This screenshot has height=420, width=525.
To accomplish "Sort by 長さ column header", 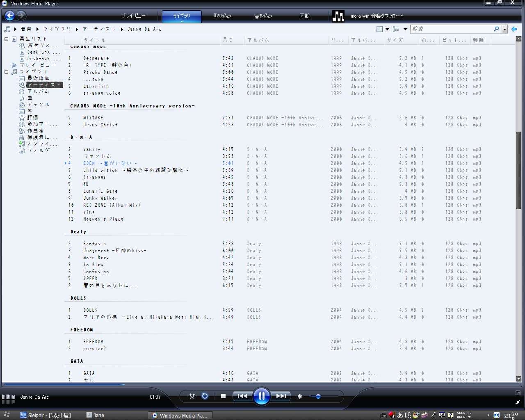I will click(232, 40).
